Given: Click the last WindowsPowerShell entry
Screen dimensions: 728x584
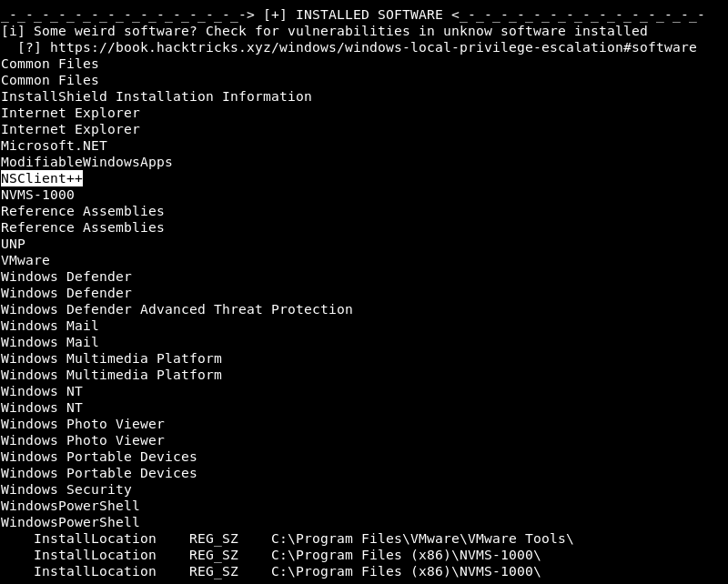Looking at the screenshot, I should (x=70, y=522).
